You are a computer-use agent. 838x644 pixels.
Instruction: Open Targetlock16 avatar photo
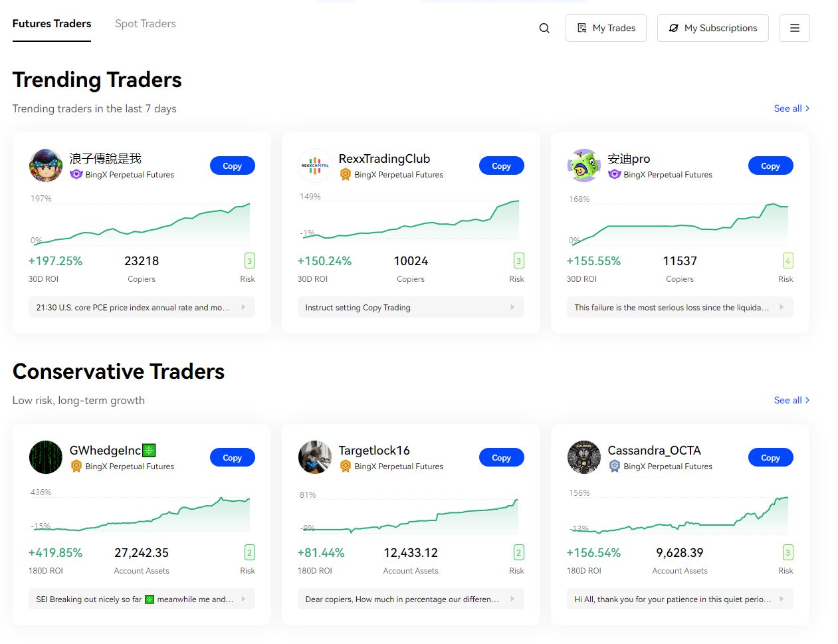(315, 457)
